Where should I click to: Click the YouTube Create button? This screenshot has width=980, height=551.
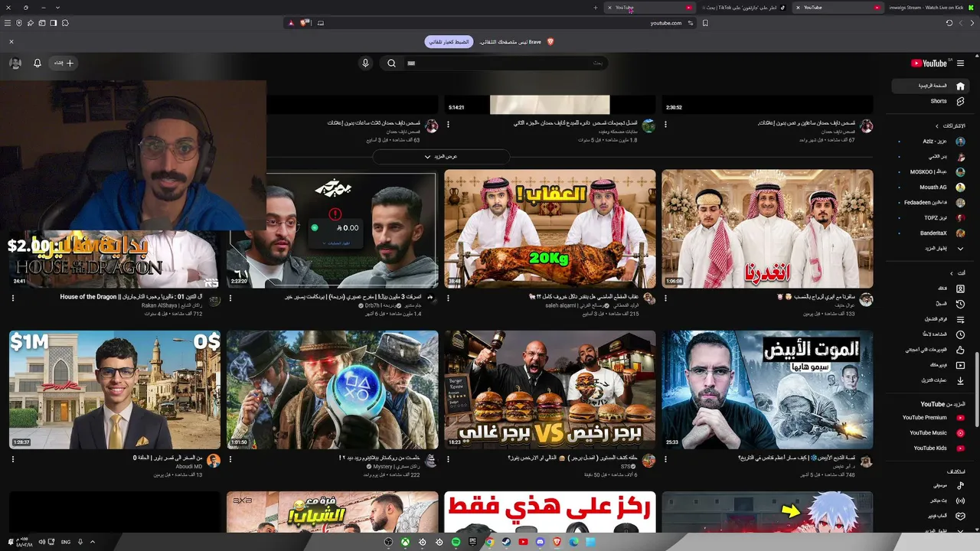[x=64, y=64]
